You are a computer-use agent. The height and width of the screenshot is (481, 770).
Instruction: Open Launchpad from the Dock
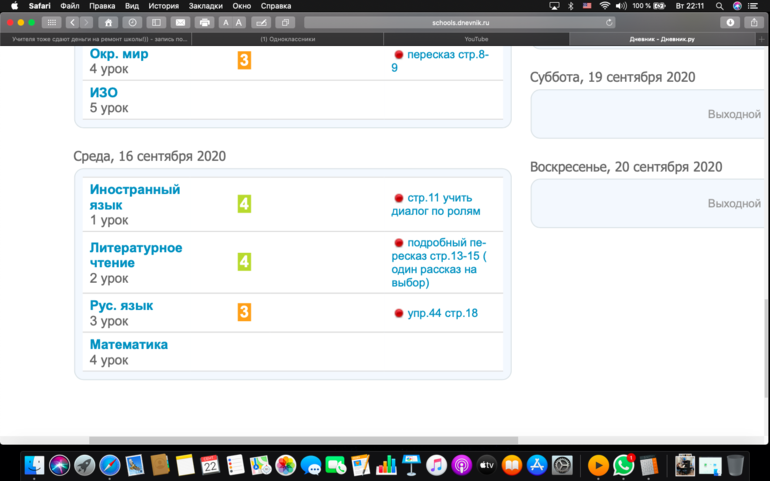[85, 465]
